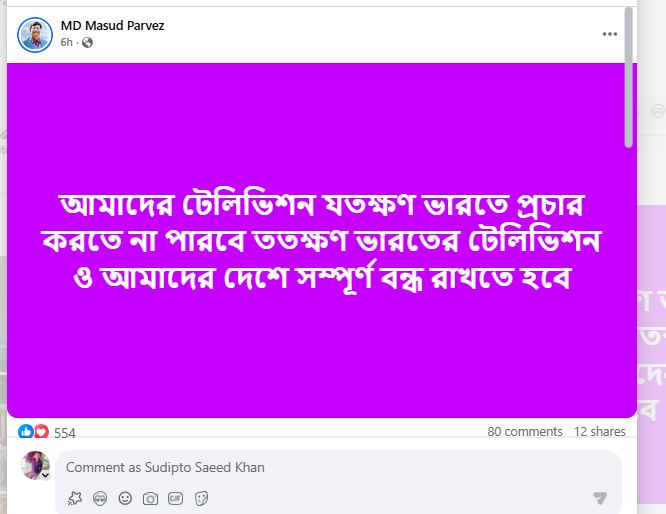
Task: Insert an avatar sticker in comment
Action: (x=100, y=498)
